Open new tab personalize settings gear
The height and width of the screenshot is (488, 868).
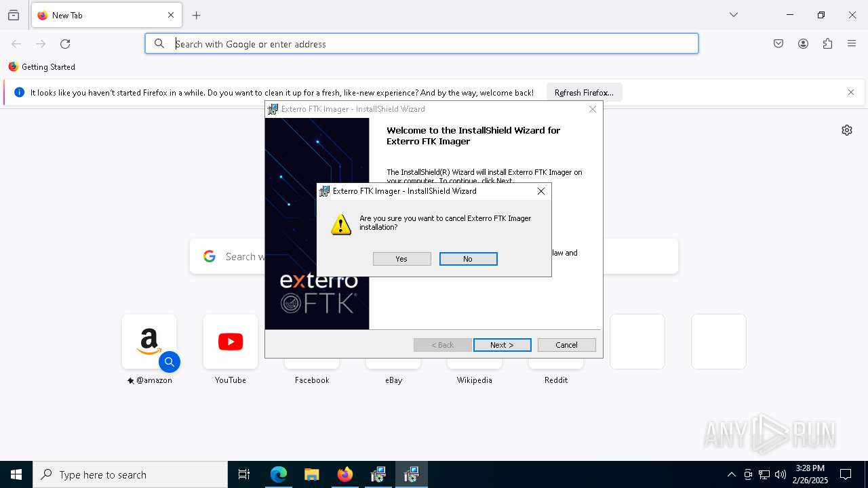click(847, 130)
